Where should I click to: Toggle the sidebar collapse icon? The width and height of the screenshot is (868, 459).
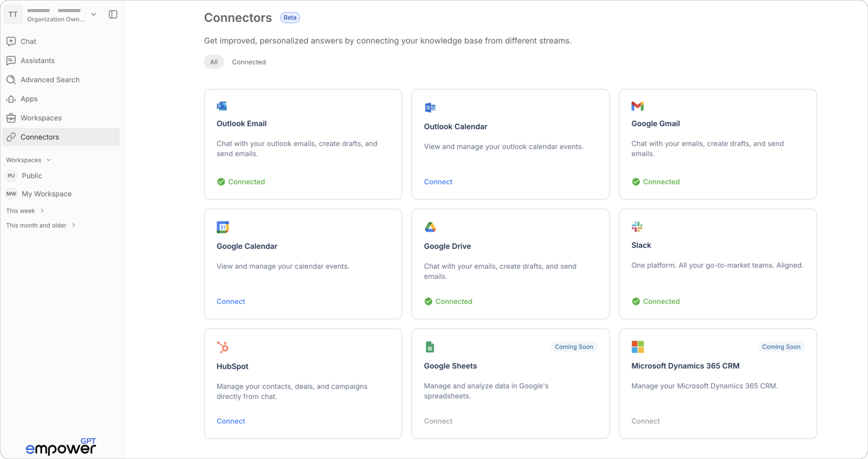pyautogui.click(x=113, y=15)
